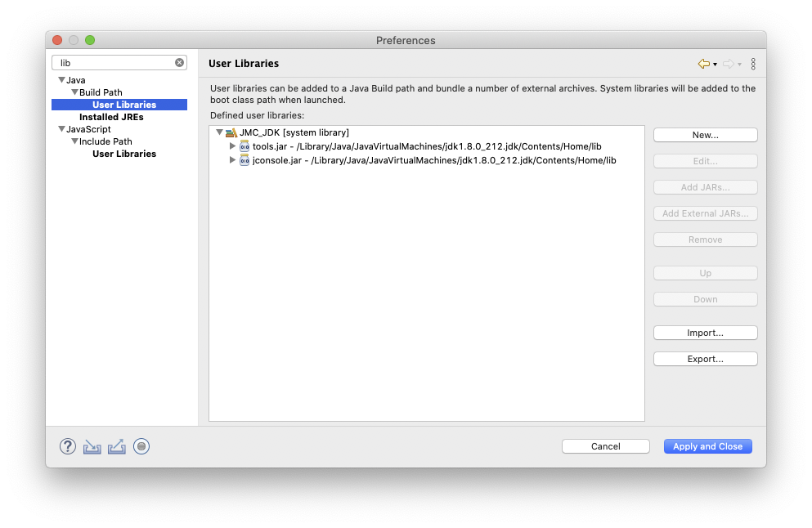Go back with the yellow back arrow
This screenshot has width=812, height=528.
point(704,64)
